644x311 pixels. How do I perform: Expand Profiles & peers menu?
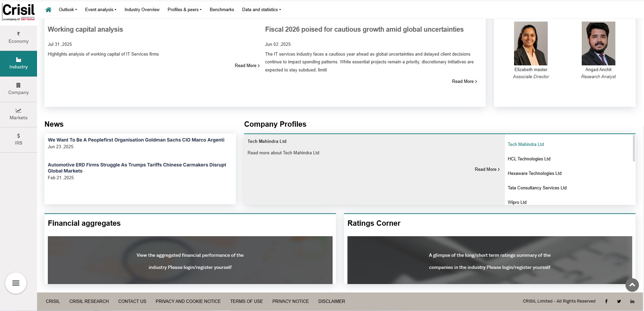pos(184,10)
